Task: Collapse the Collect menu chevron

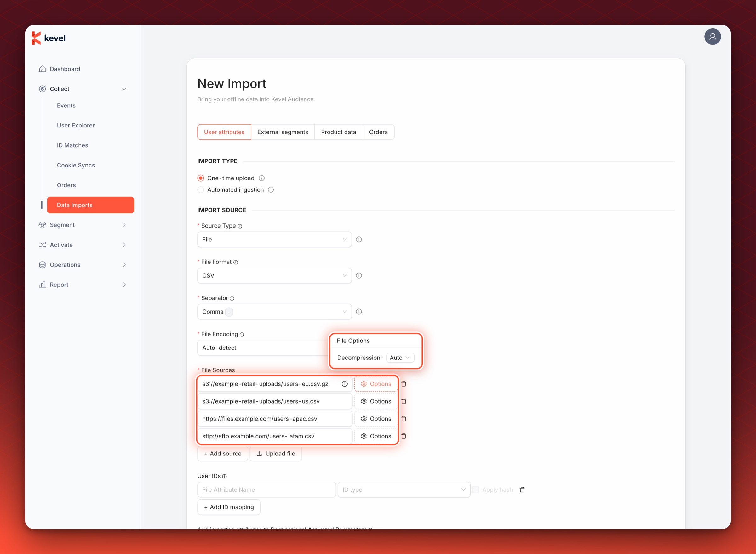Action: point(124,89)
